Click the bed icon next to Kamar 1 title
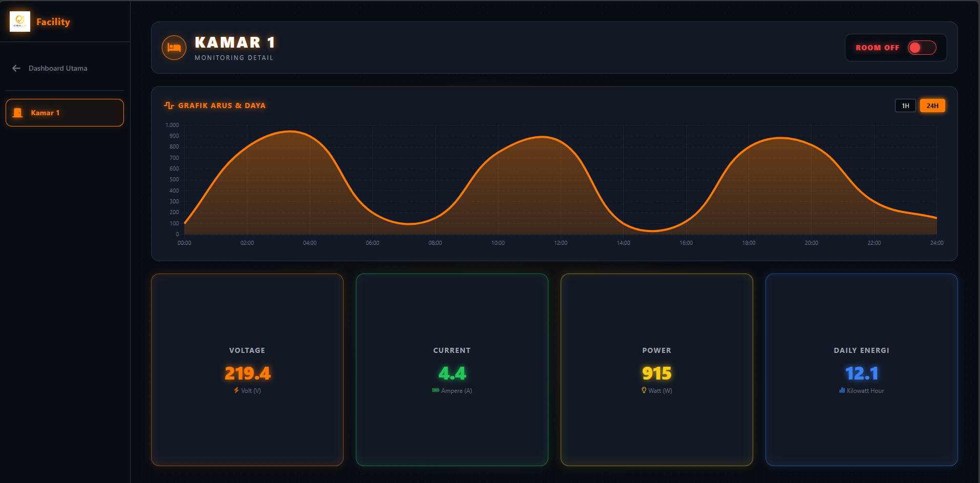This screenshot has width=980, height=483. [174, 48]
